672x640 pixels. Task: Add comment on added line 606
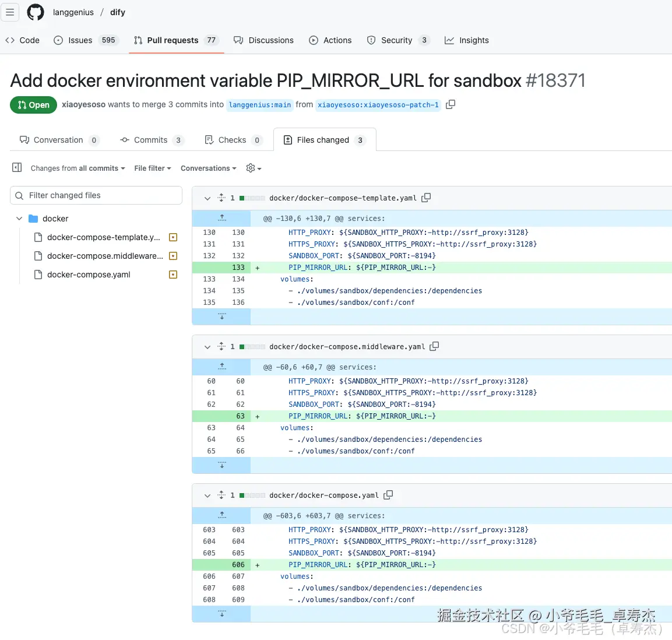(x=258, y=565)
